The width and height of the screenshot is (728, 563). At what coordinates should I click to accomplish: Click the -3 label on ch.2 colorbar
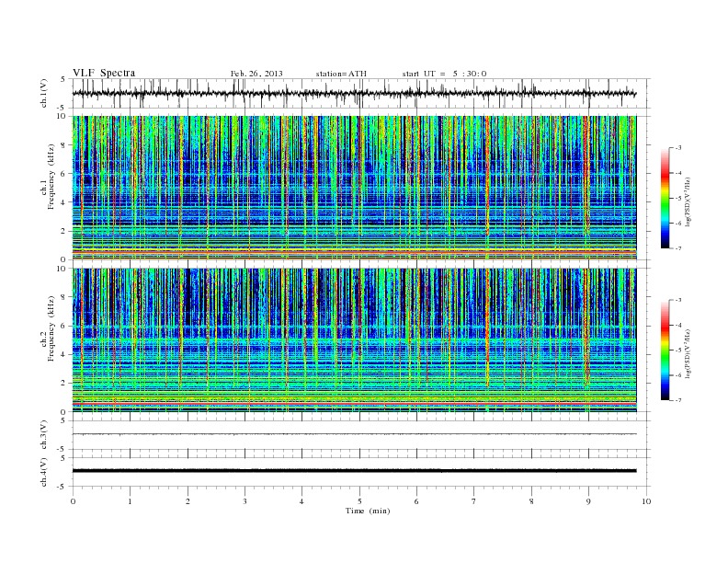click(x=678, y=300)
